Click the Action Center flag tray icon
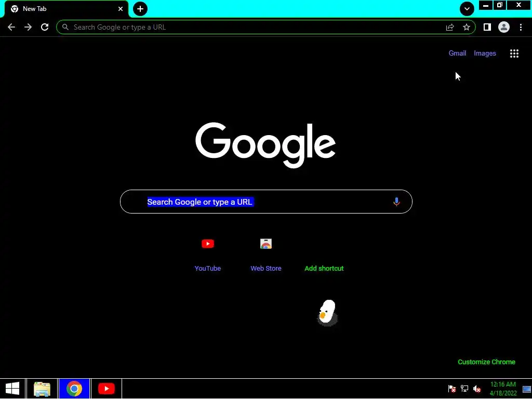Screen dimensions: 532x399 click(x=452, y=389)
